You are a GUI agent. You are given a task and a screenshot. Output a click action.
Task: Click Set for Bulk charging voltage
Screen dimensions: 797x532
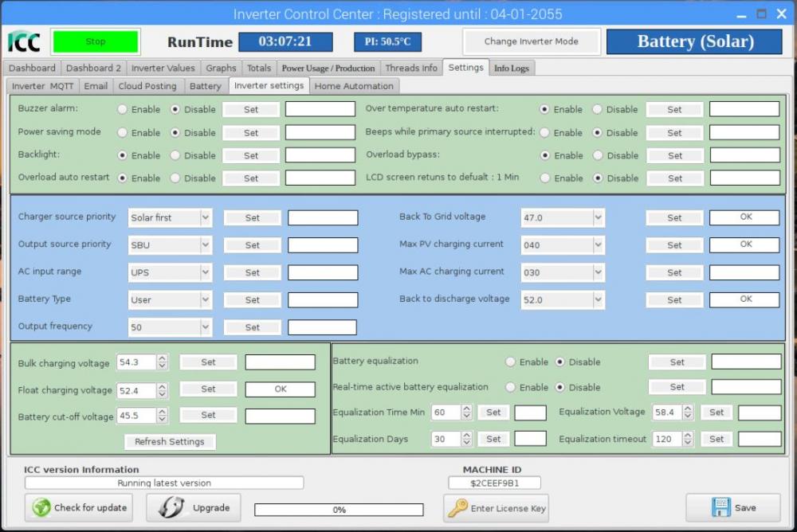pos(208,362)
